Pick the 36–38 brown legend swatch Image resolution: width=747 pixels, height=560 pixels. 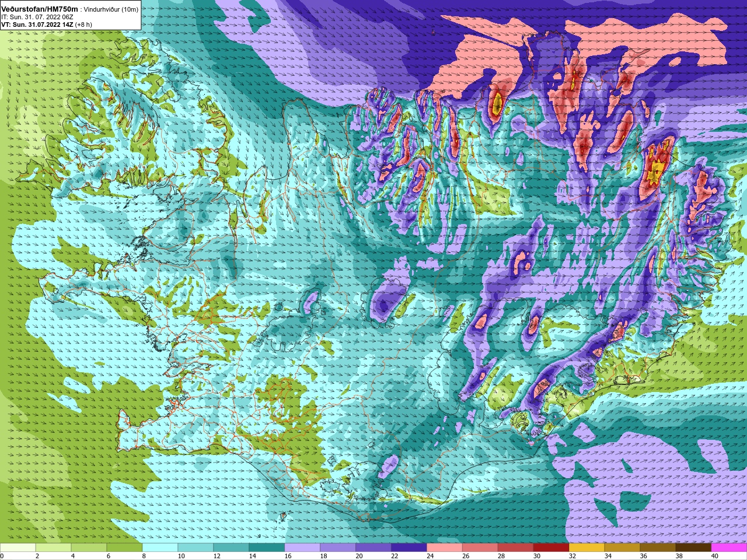659,547
